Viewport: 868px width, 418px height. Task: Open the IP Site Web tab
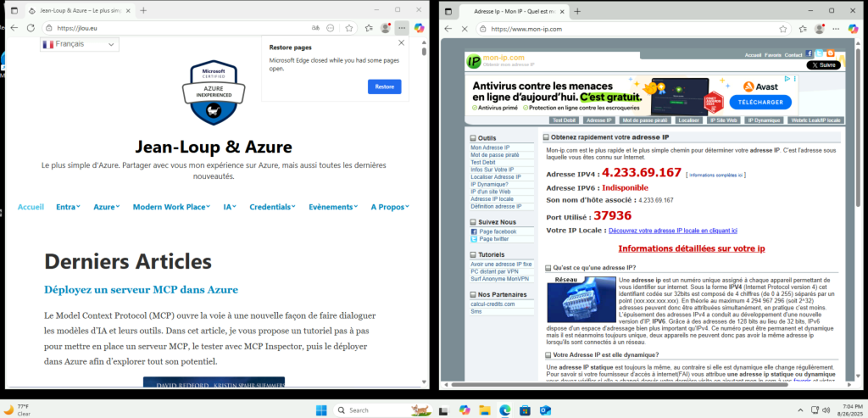(x=724, y=120)
